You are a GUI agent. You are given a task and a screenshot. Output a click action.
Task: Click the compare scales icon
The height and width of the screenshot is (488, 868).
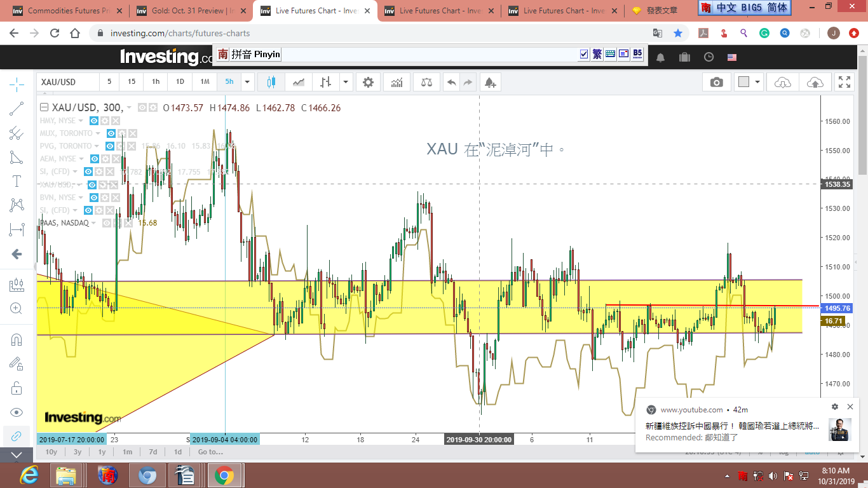click(426, 82)
